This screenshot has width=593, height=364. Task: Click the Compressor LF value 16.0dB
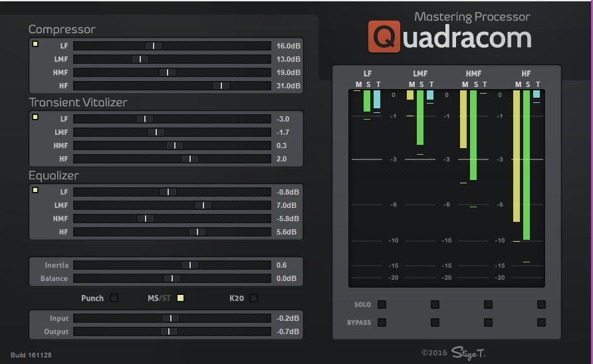[288, 46]
